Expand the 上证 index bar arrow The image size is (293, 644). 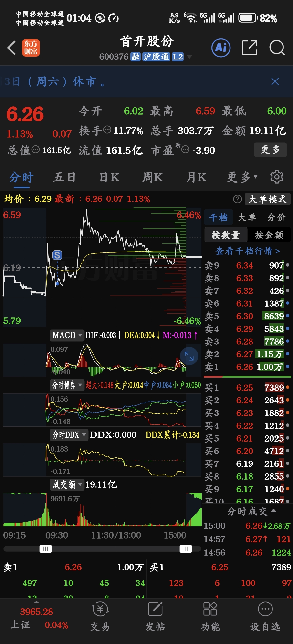(37, 602)
